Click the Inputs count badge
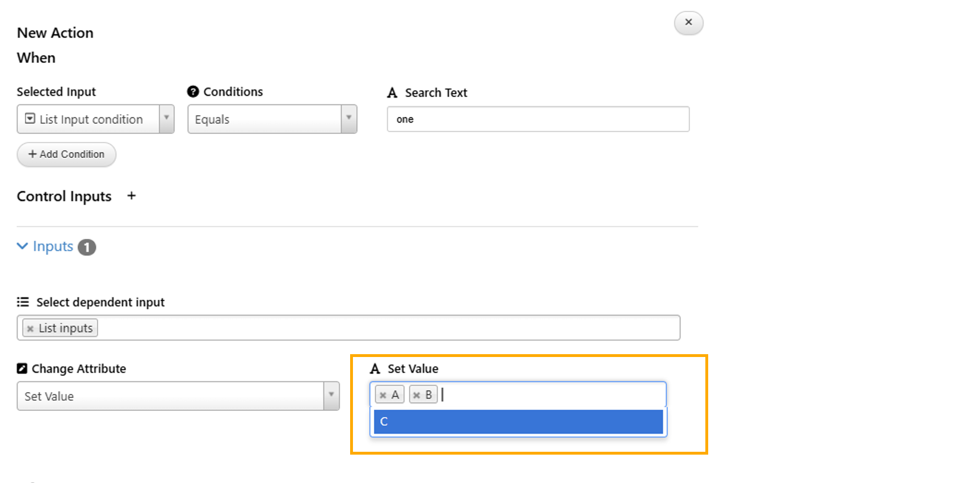The image size is (980, 483). (87, 247)
